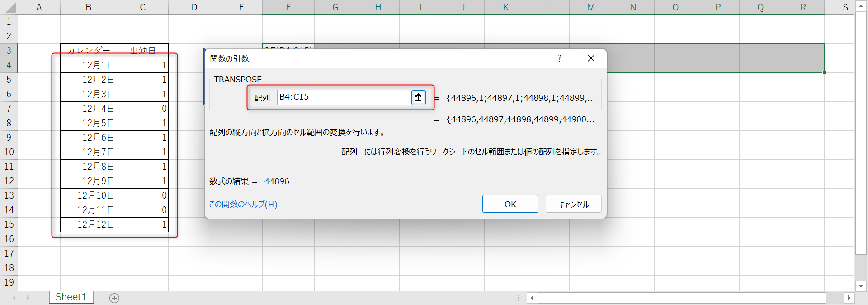Open the この関数のヘルプ(H) link

point(243,204)
